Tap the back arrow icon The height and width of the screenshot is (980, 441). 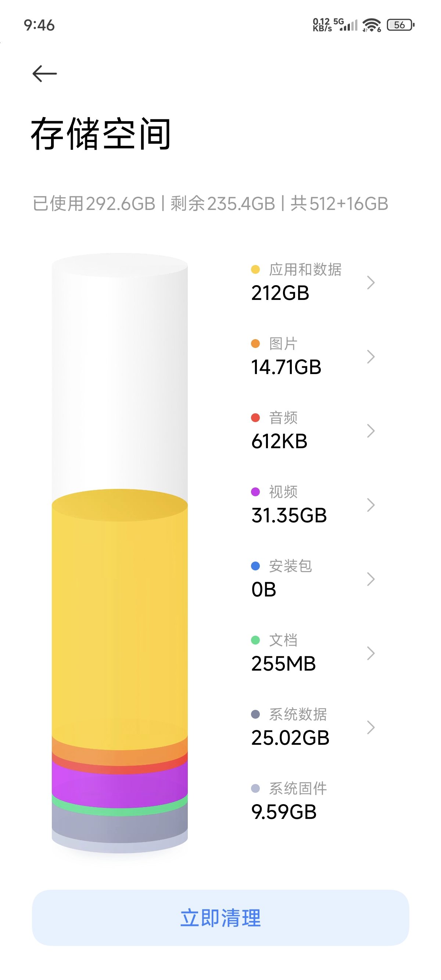click(x=44, y=73)
